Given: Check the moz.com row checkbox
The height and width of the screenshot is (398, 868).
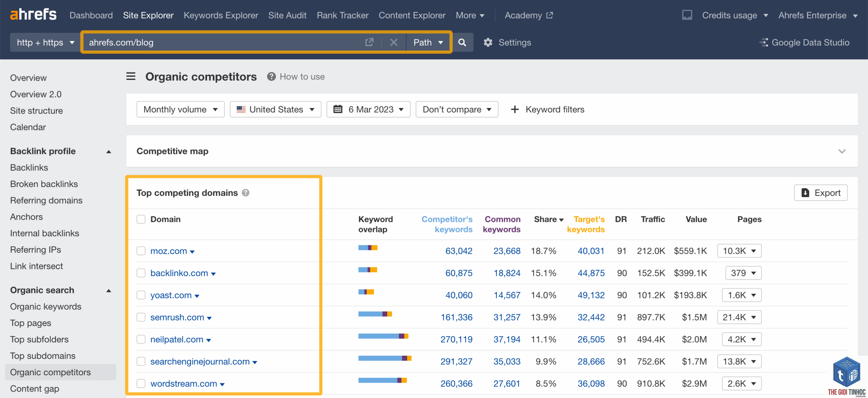Looking at the screenshot, I should [x=141, y=251].
